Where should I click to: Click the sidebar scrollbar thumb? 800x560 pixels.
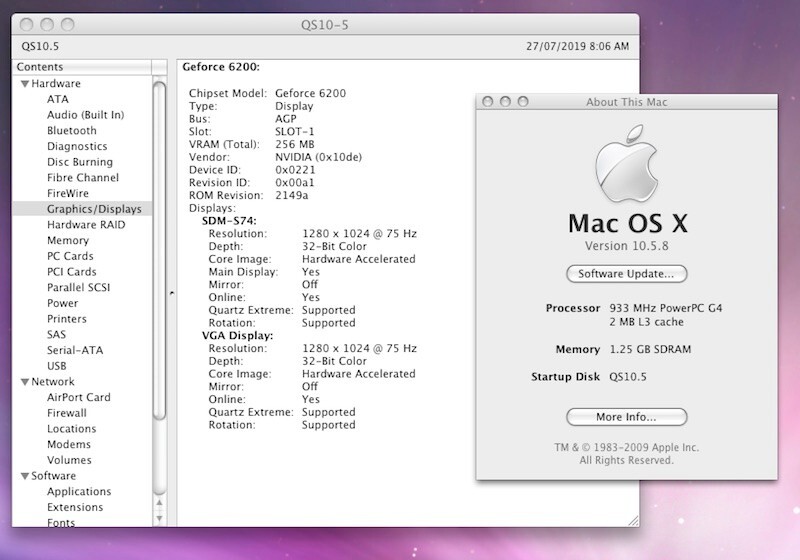pyautogui.click(x=159, y=250)
